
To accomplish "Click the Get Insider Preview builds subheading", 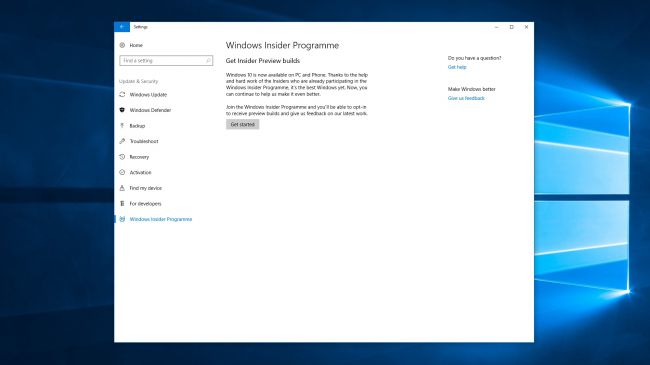I will 263,61.
